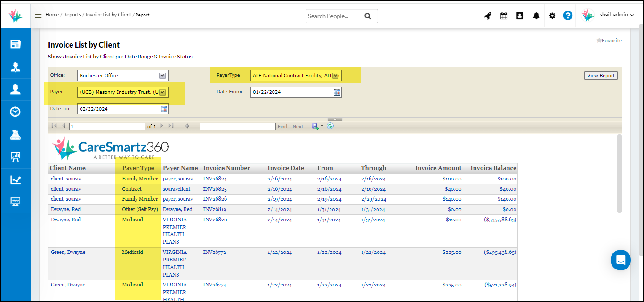Image resolution: width=644 pixels, height=302 pixels.
Task: Toggle the hamburger menu button
Action: click(38, 16)
